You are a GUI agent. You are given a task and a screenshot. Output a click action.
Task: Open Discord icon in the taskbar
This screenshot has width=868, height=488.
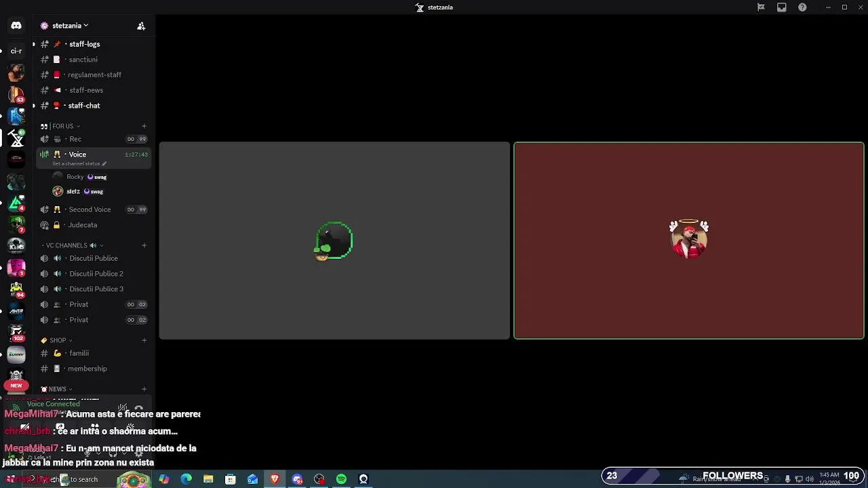pyautogui.click(x=297, y=479)
